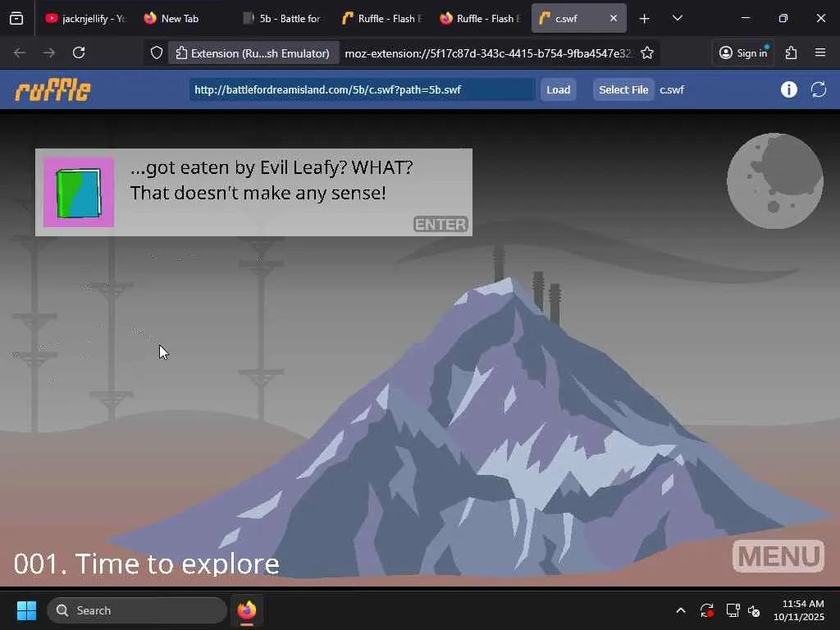840x630 pixels.
Task: Click the taskbar Search box
Action: [x=137, y=610]
